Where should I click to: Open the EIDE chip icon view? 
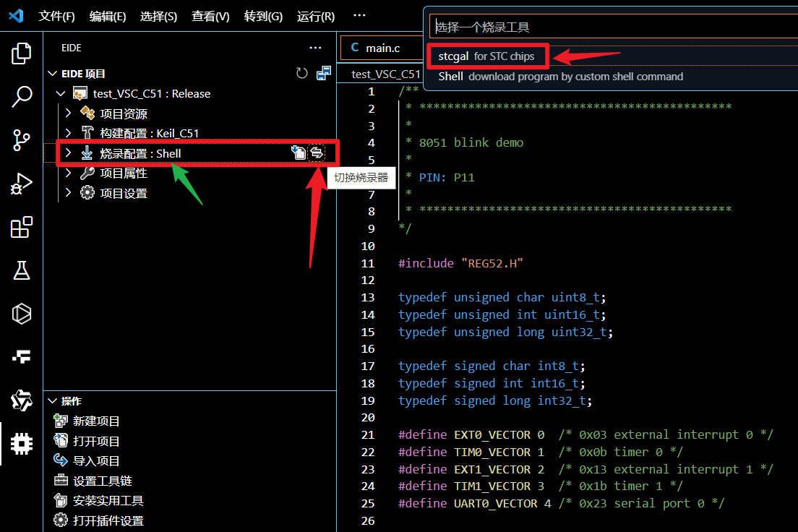coord(22,444)
